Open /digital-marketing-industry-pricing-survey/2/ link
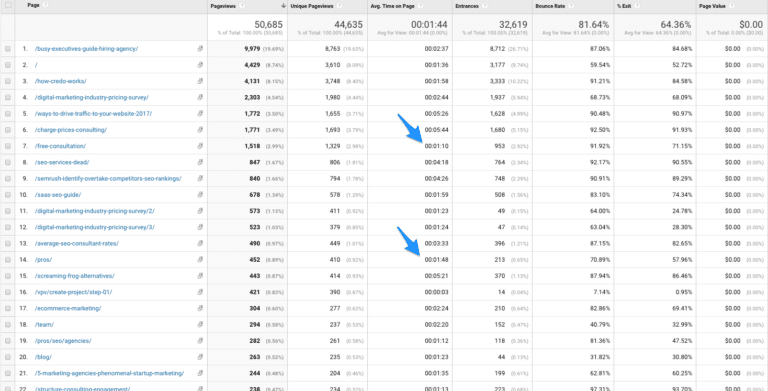The height and width of the screenshot is (391, 768). click(95, 211)
